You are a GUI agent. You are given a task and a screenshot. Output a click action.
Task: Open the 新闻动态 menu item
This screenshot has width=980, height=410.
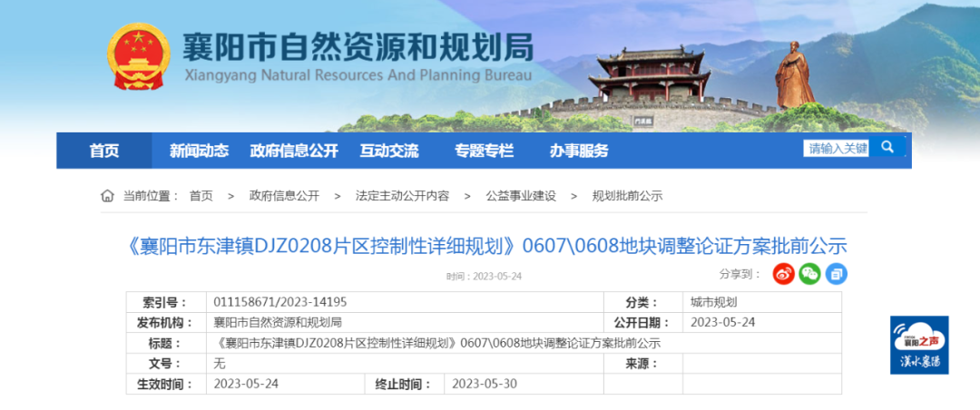click(x=199, y=151)
